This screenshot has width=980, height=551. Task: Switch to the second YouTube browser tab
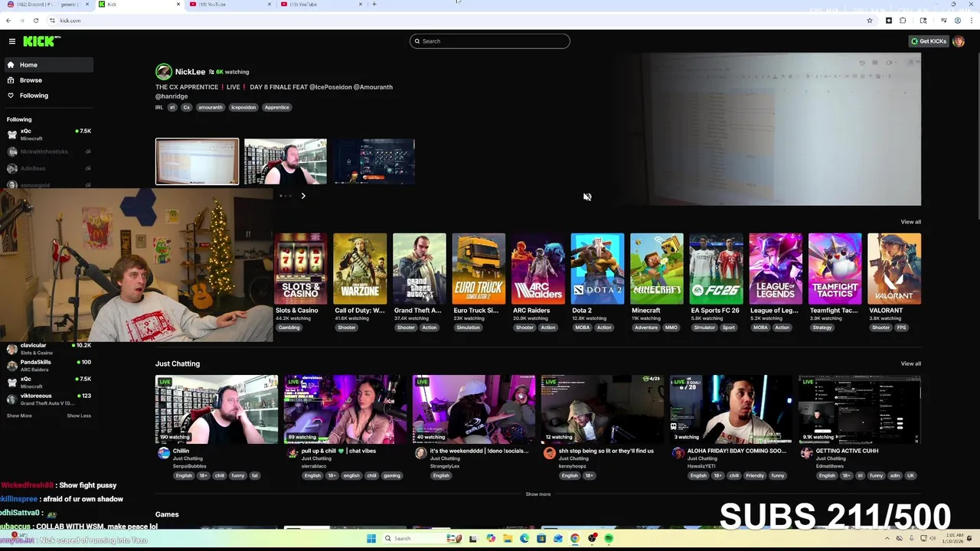click(322, 5)
